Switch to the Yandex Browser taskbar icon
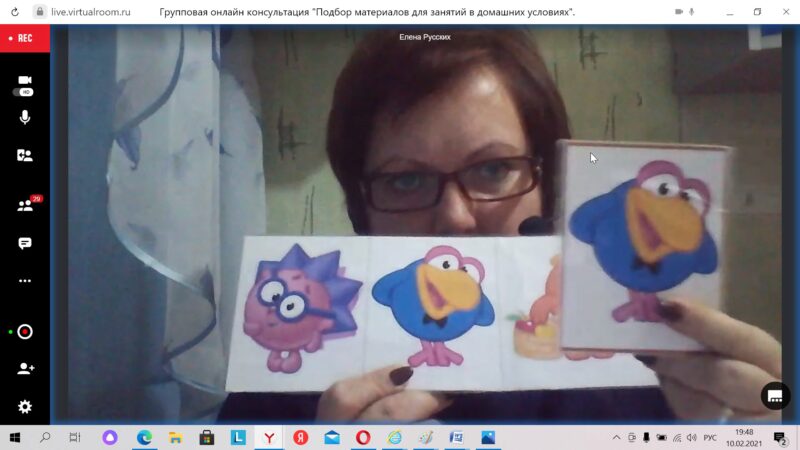The height and width of the screenshot is (450, 800). [x=269, y=437]
